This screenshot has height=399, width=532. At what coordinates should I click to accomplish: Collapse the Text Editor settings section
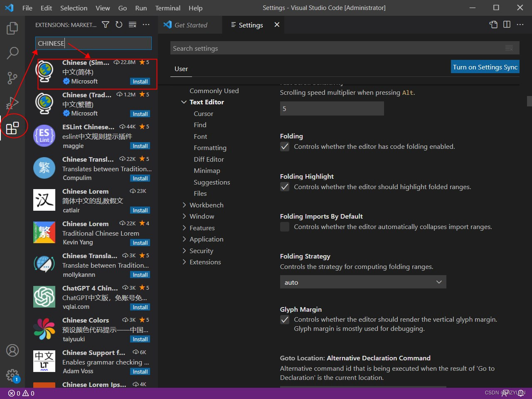coord(184,102)
